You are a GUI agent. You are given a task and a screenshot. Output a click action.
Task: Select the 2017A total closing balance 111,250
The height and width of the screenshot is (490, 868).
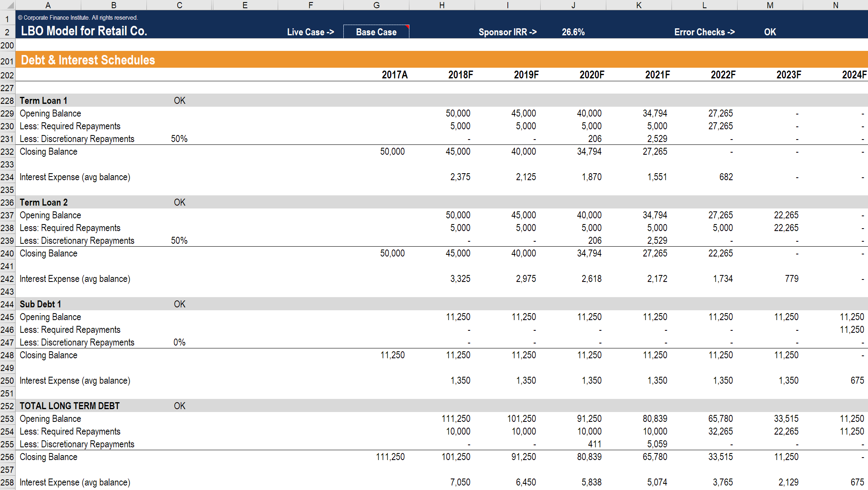tap(390, 457)
